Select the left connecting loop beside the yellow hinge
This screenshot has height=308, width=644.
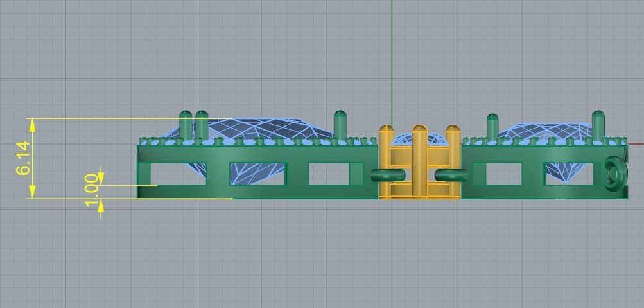(388, 176)
